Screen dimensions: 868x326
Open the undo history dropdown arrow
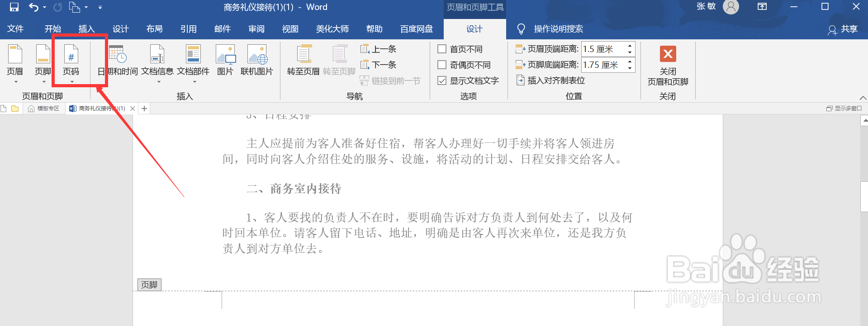[44, 7]
